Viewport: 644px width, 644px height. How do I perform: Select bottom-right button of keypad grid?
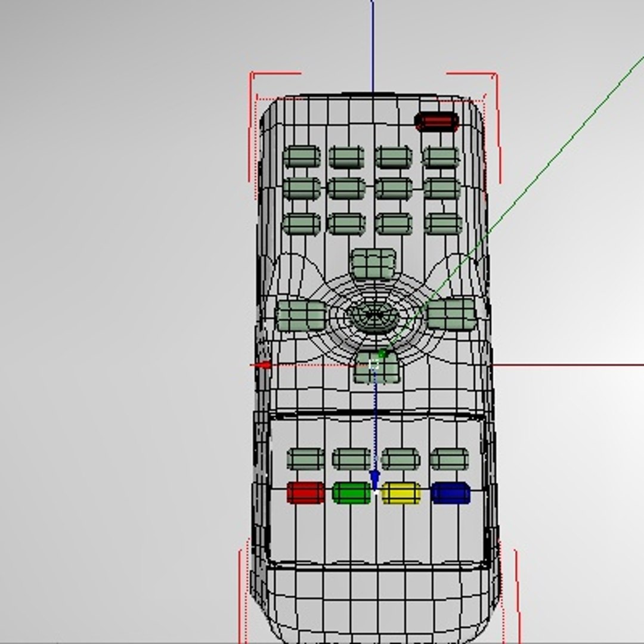click(x=443, y=224)
